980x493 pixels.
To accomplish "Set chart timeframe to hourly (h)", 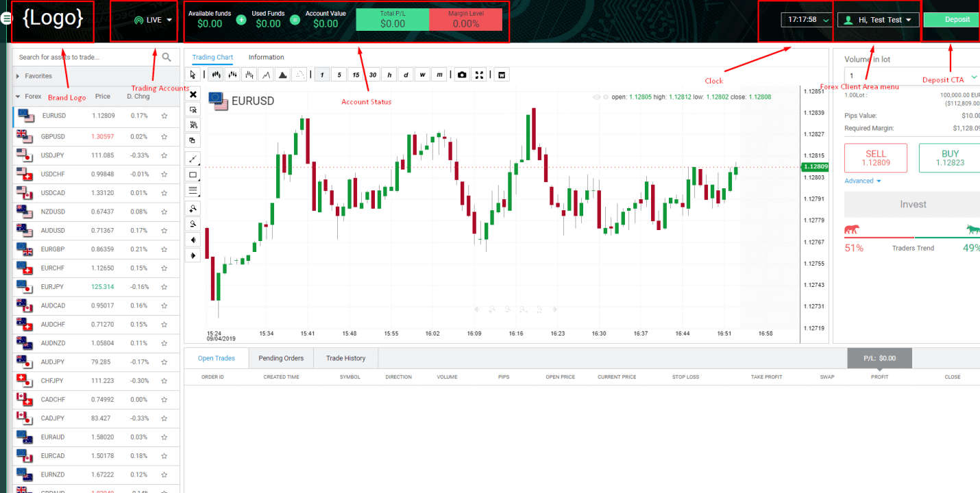I will pos(389,75).
